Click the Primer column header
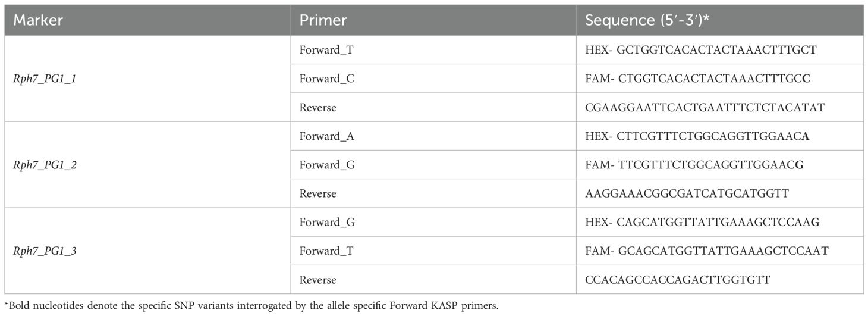The width and height of the screenshot is (868, 316). 323,20
